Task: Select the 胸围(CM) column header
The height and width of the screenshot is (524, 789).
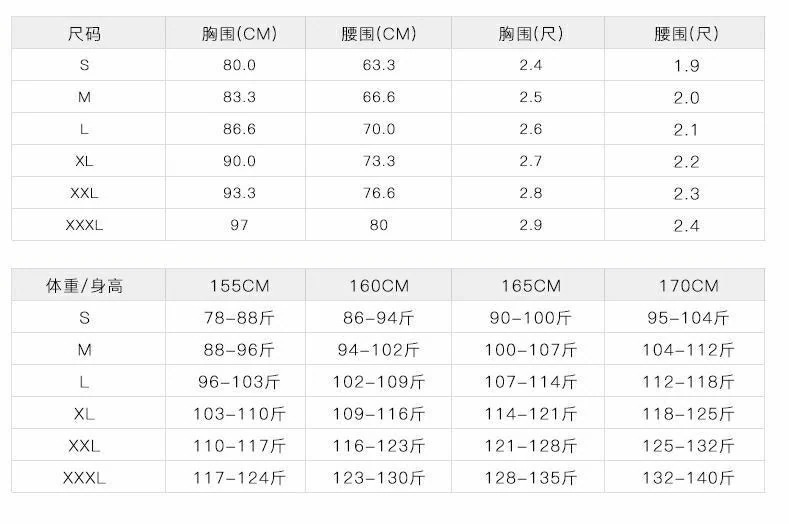Action: 239,33
